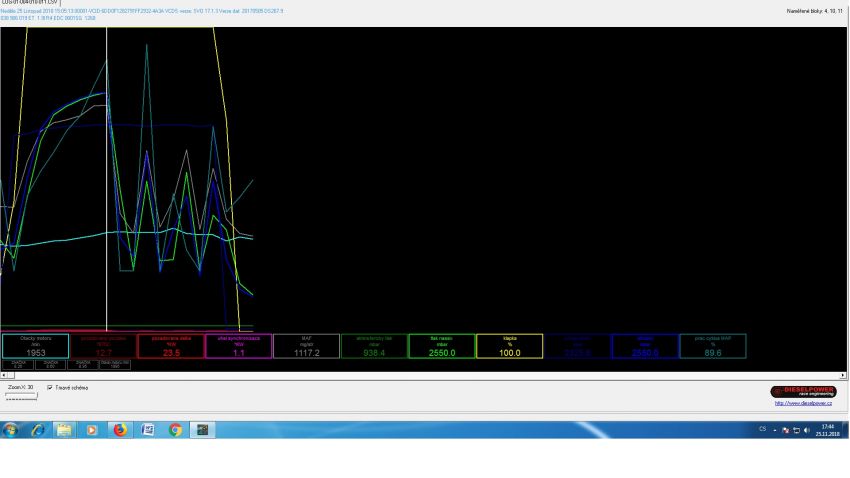Adjust the ZoomX slider
The height and width of the screenshot is (478, 850).
[21, 396]
